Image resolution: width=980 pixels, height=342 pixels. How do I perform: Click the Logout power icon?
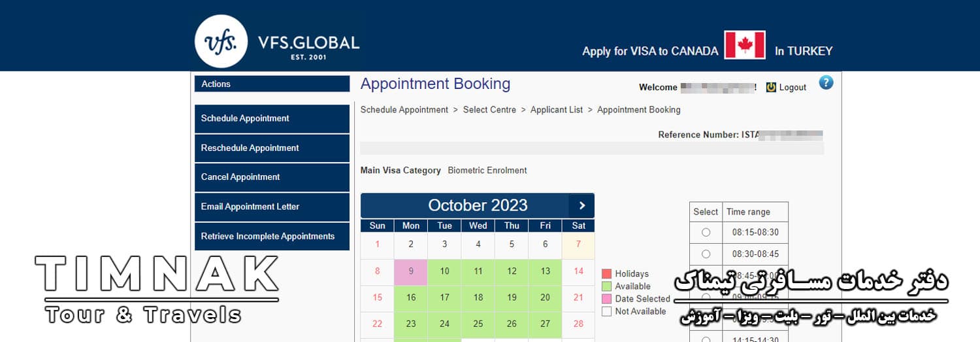[x=771, y=88]
